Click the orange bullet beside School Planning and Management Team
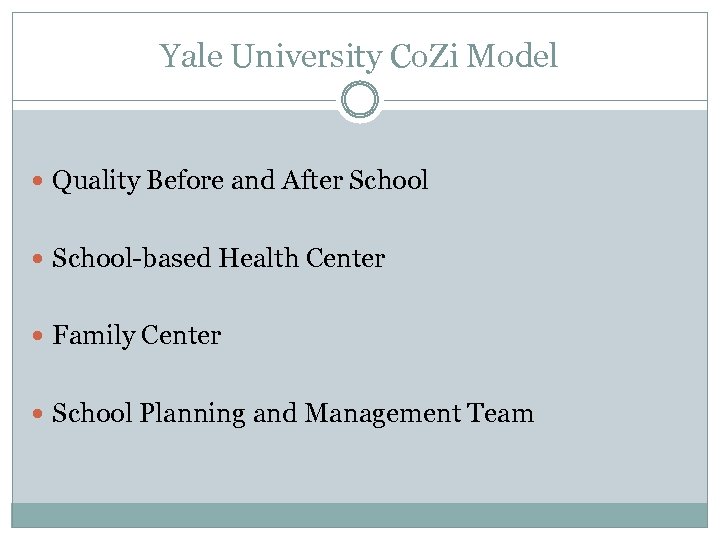The image size is (720, 540). (38, 414)
